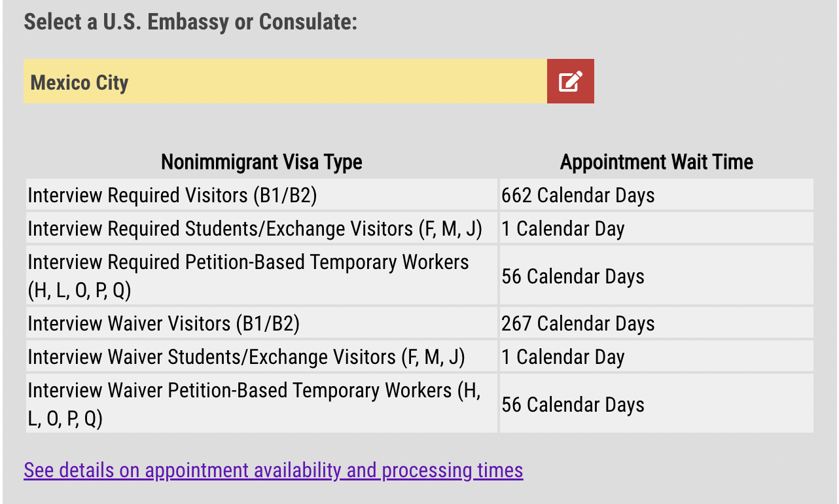Viewport: 839px width, 504px height.
Task: Select Interview Required Petition-Based Temporary Workers label
Action: (248, 276)
